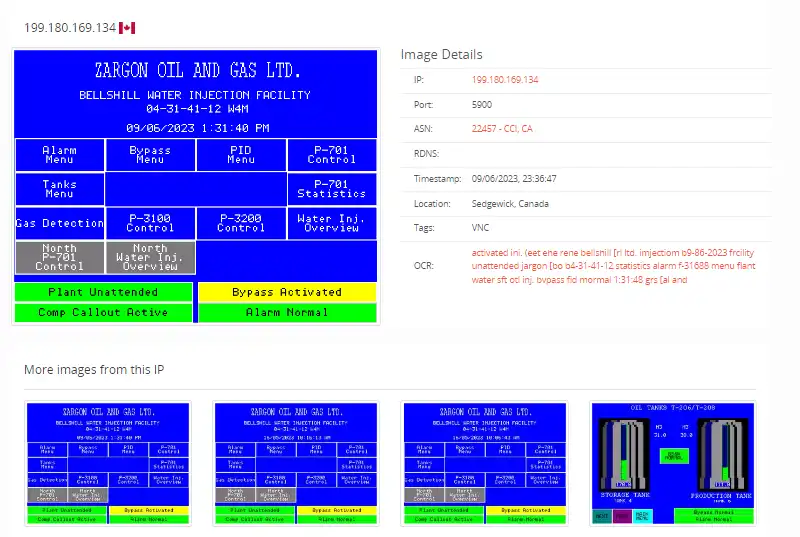This screenshot has width=800, height=537.
Task: Click the Location value Sedgewick, Canada
Action: click(510, 203)
